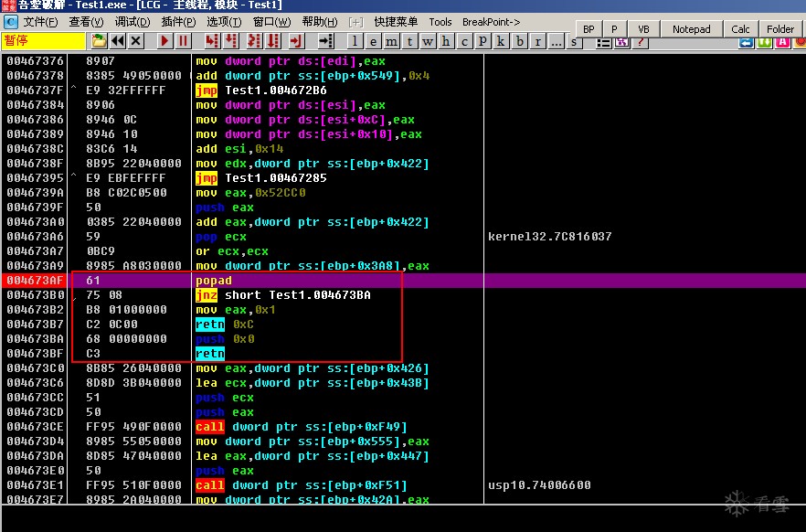Show Memory map via 'm' button
Screen dimensions: 806x532
click(392, 41)
